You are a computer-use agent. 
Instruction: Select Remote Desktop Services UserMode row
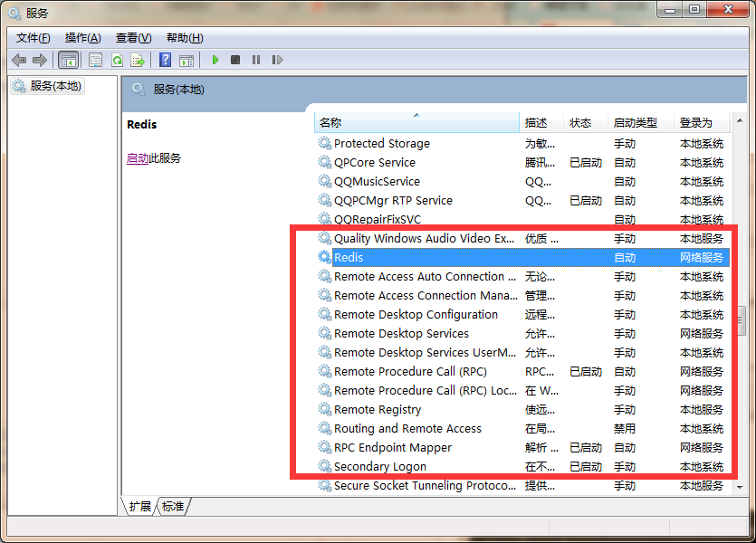(522, 353)
